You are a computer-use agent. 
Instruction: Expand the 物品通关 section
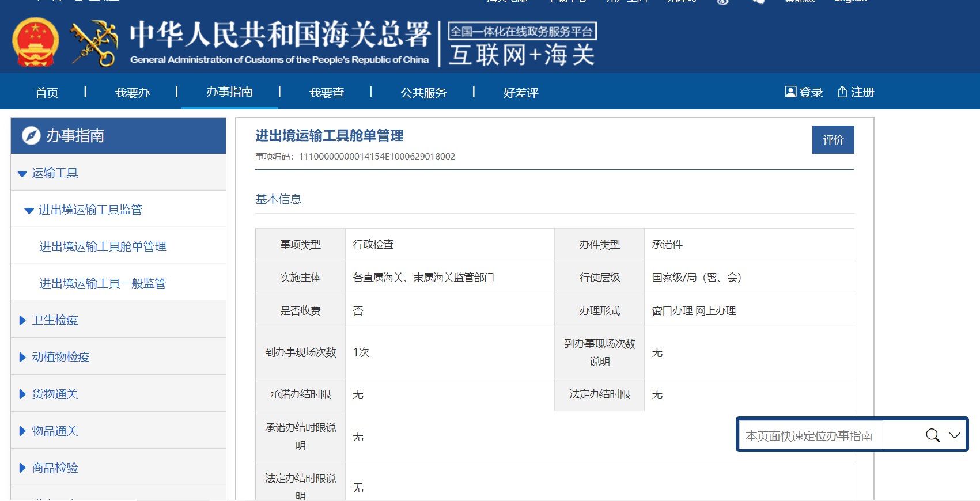(x=22, y=431)
